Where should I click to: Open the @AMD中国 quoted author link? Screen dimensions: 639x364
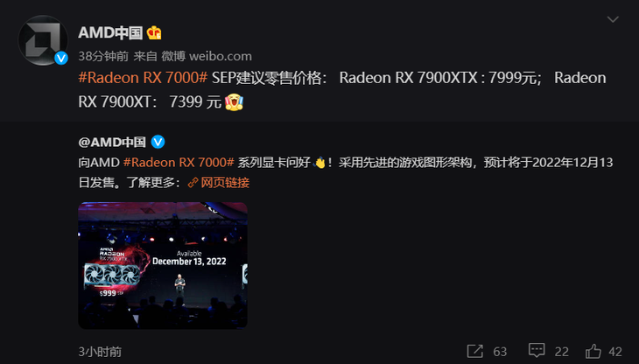click(112, 142)
